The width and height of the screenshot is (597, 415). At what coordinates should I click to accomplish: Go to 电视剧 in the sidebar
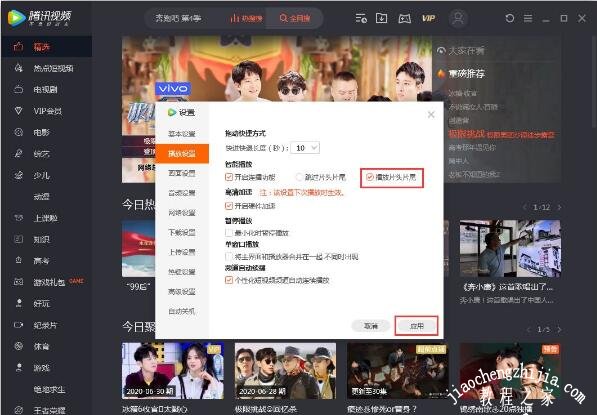pos(46,89)
